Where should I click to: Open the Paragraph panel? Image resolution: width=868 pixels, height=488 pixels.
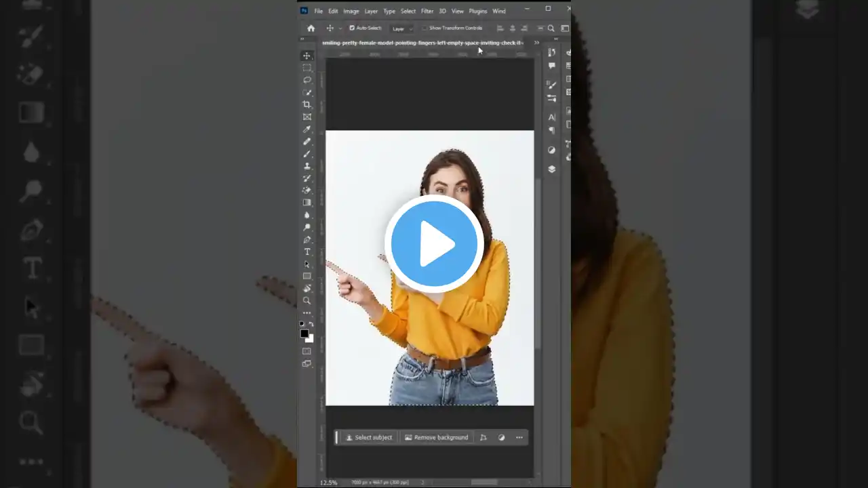pos(551,129)
